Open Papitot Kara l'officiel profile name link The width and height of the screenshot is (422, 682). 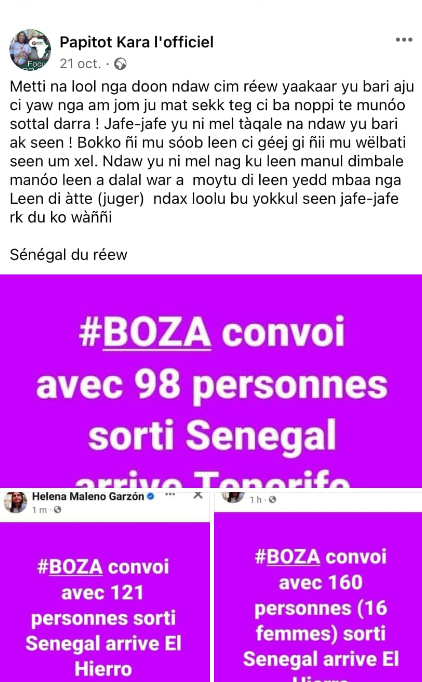tap(137, 42)
